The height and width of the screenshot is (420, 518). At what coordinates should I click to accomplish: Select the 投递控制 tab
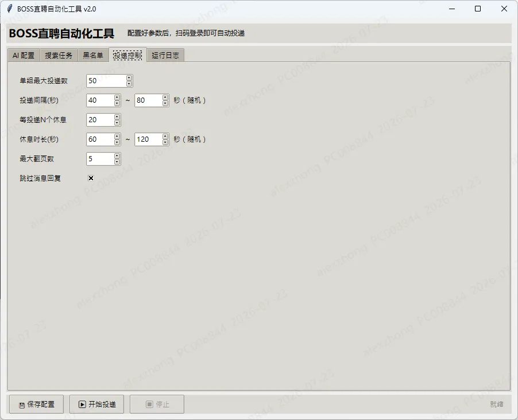[x=127, y=55]
